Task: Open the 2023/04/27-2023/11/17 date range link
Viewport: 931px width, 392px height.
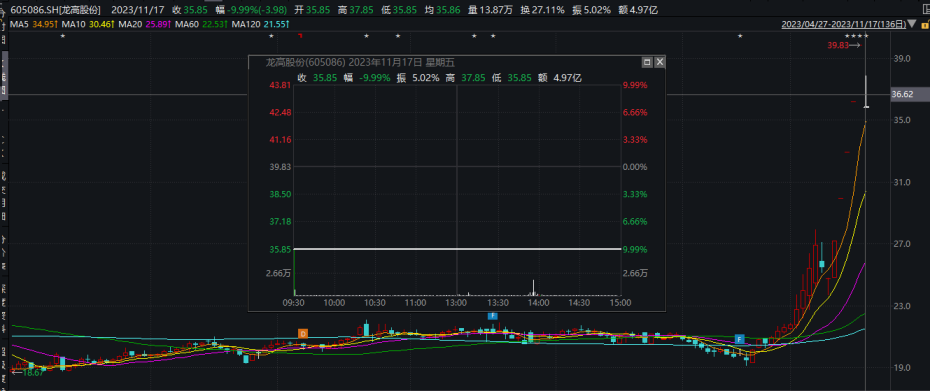Action: 844,24
